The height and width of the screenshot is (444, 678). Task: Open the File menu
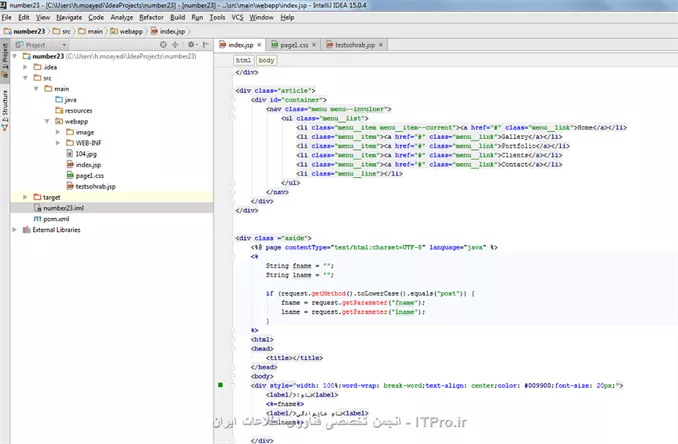(6, 17)
